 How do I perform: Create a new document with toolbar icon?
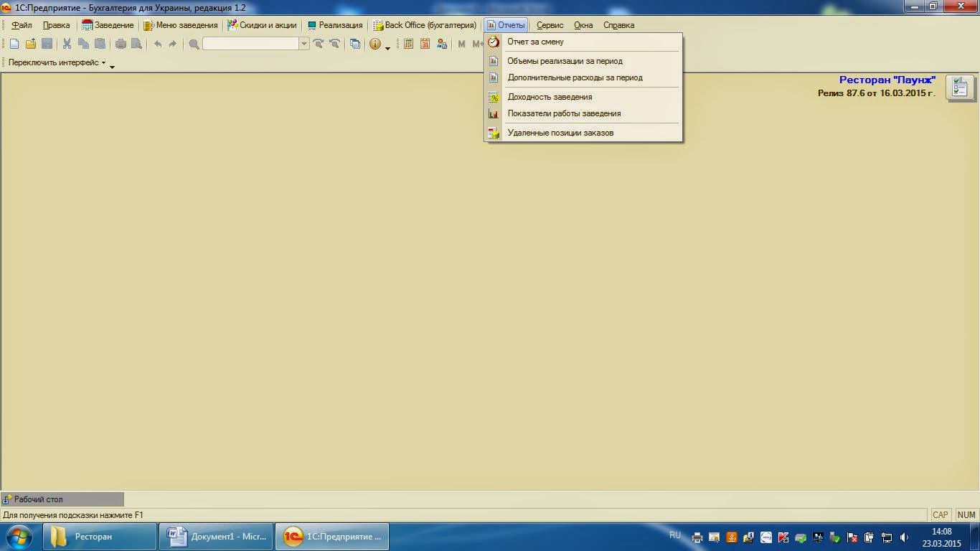click(x=14, y=44)
